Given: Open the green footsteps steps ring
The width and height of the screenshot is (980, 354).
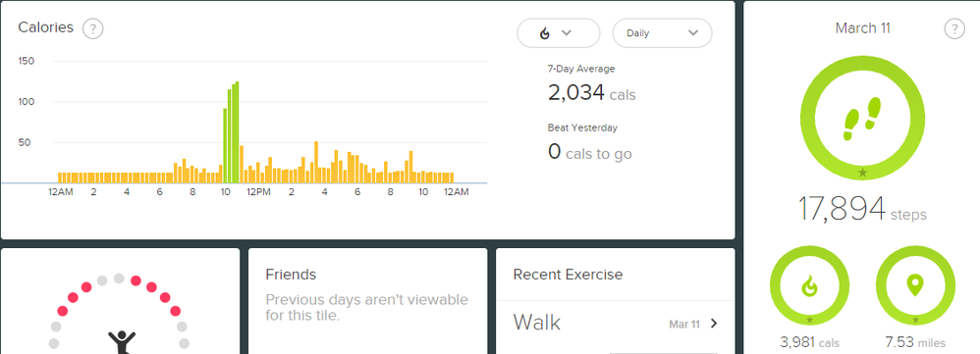Looking at the screenshot, I should [x=862, y=119].
